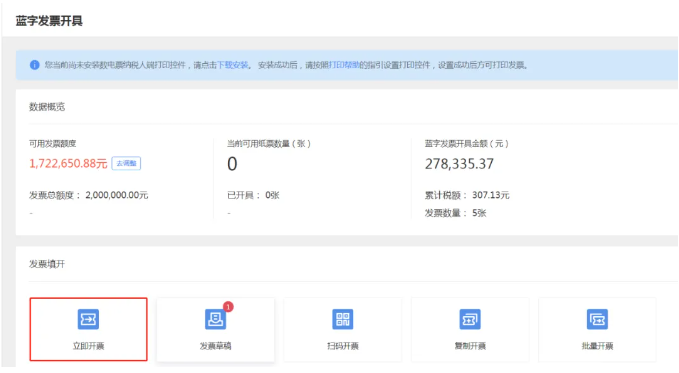
Task: Click the 批量开票 card label
Action: click(597, 346)
